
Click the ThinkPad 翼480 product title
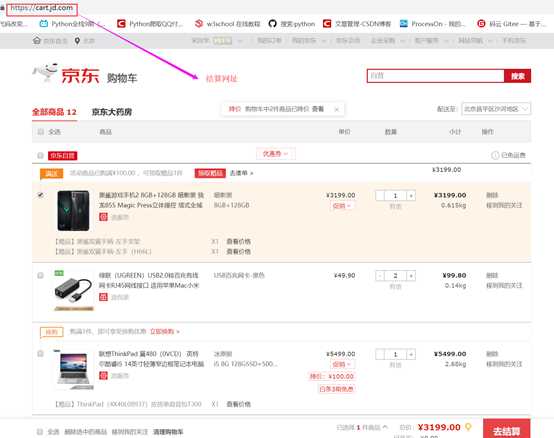click(x=151, y=359)
